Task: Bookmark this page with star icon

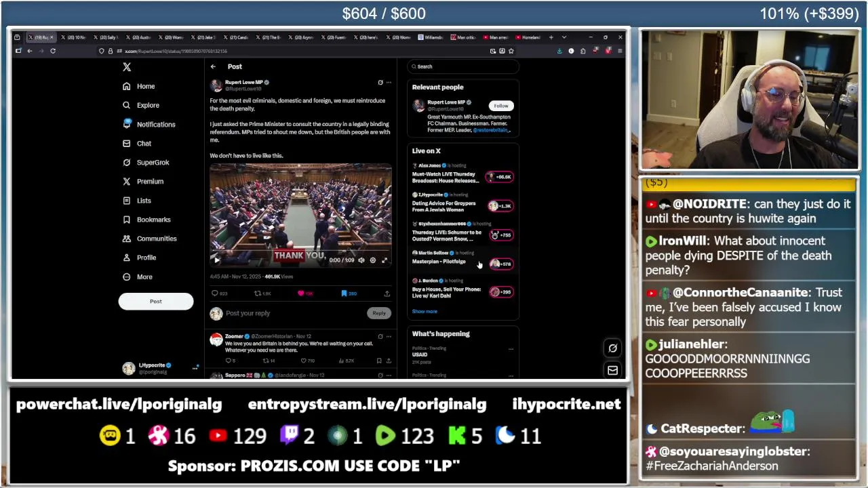Action: (511, 51)
